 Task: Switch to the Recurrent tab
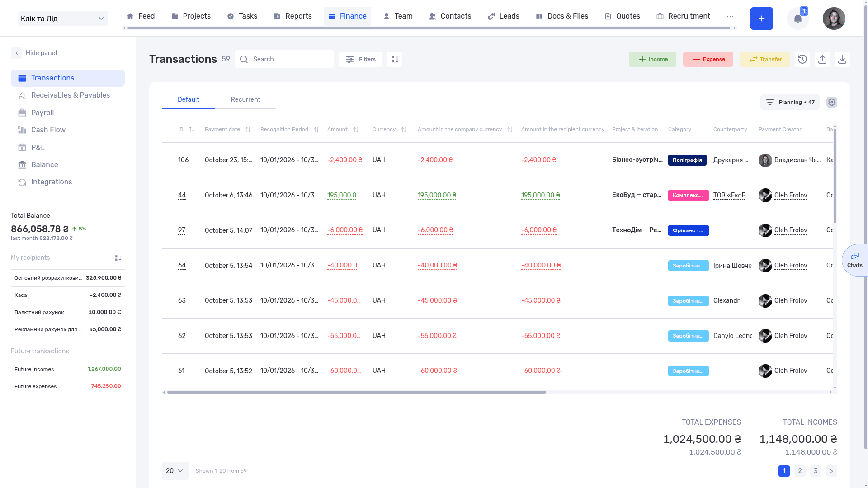pos(245,99)
